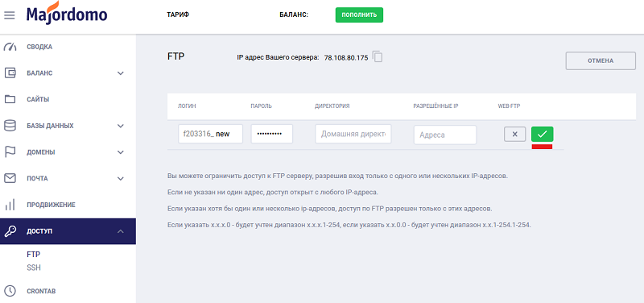Viewport: 644px width, 303px height.
Task: Click the Домены flag icon
Action: click(x=10, y=152)
